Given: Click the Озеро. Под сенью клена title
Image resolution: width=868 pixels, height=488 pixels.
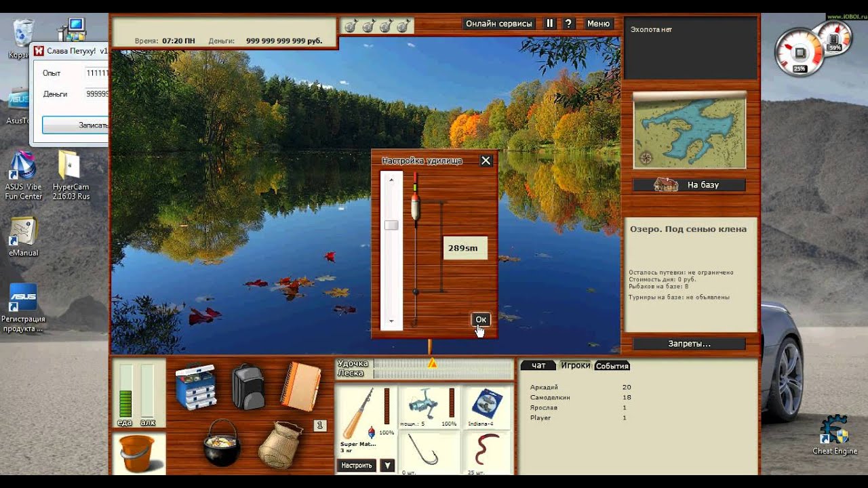Looking at the screenshot, I should click(x=688, y=229).
